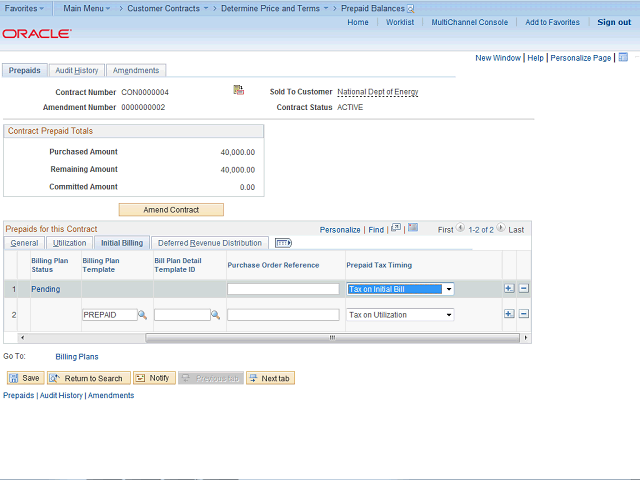Select the Deferred Revenue Distribution tab
This screenshot has width=640, height=480.
(x=210, y=243)
